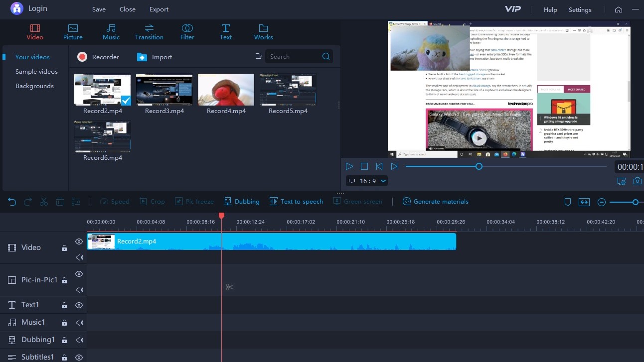Screen dimensions: 644x362
Task: Click the Speed tool
Action: point(115,202)
